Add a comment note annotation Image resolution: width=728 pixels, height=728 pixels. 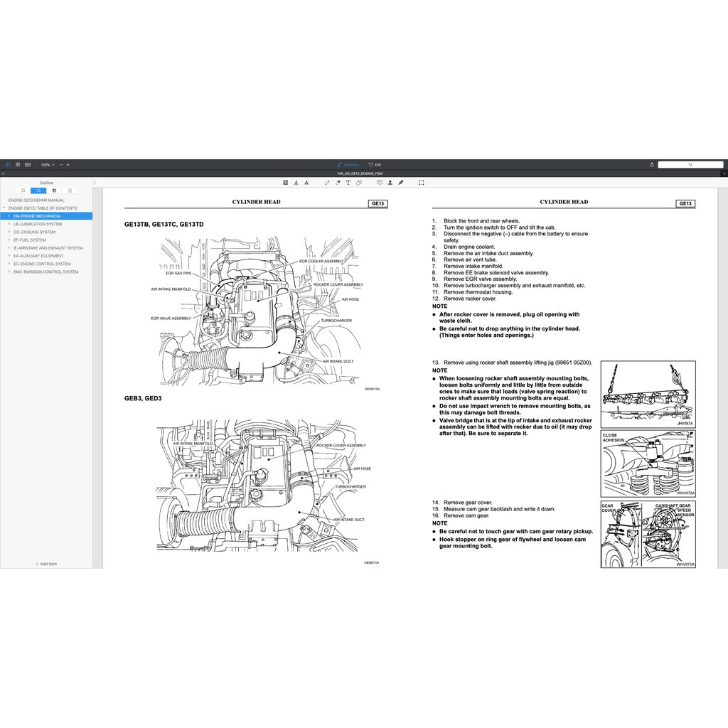click(x=380, y=183)
